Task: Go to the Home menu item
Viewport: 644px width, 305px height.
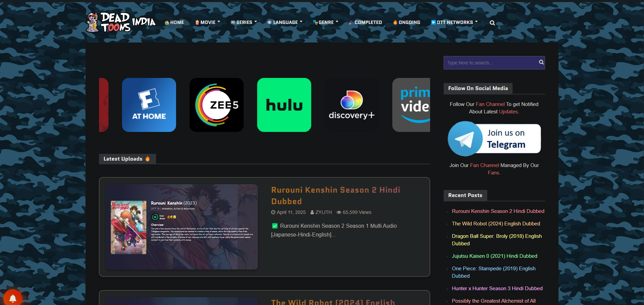Action: coord(174,22)
